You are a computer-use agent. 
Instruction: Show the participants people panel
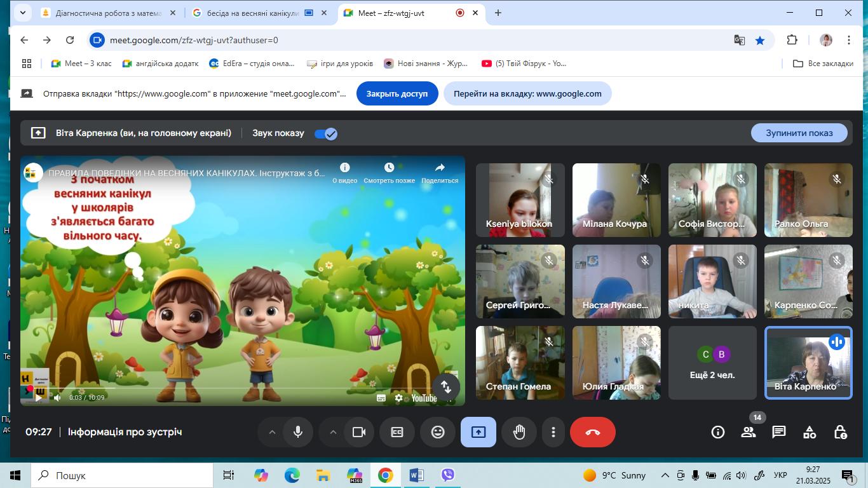[749, 432]
